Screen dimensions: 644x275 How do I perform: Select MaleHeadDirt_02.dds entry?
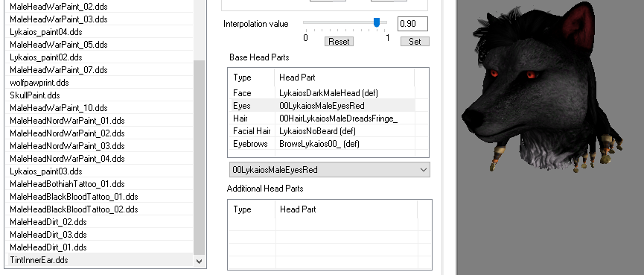coord(101,222)
